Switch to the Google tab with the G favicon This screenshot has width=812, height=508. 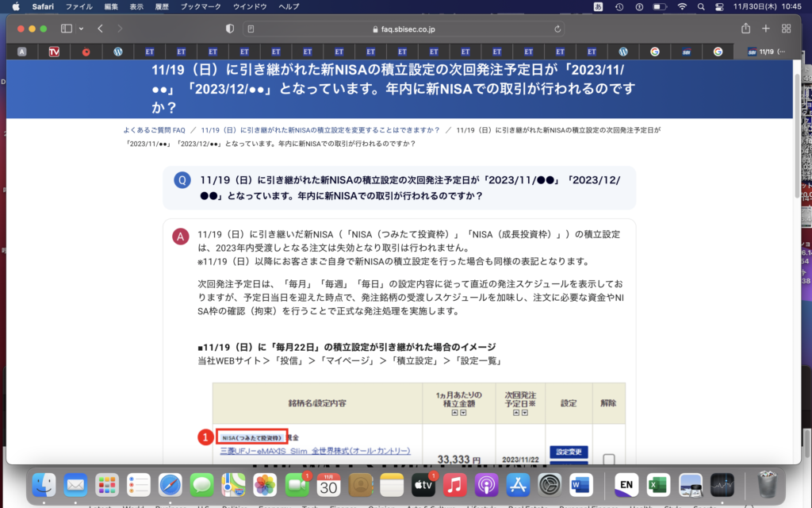click(x=655, y=52)
